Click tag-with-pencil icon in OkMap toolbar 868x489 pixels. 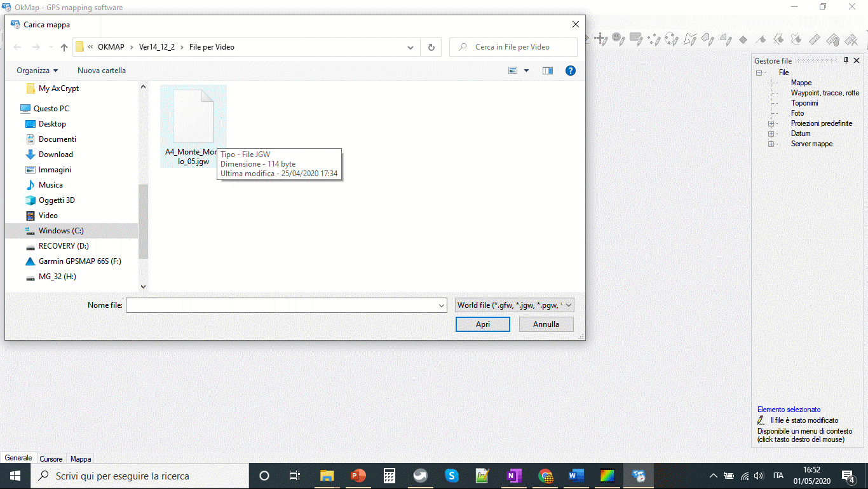coord(708,39)
